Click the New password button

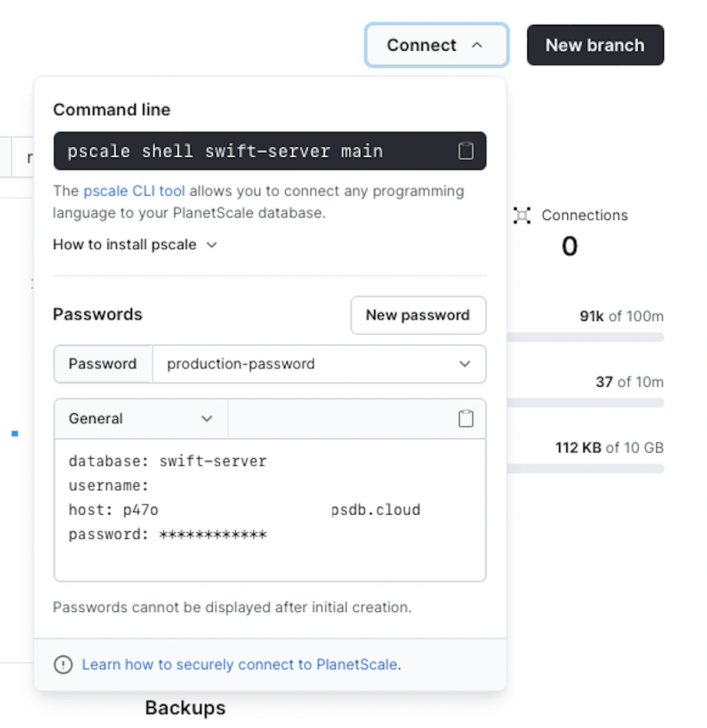tap(418, 315)
